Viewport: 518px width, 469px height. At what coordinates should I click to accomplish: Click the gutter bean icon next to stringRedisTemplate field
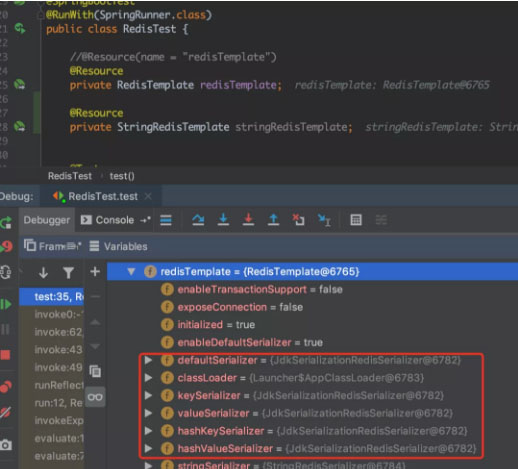point(20,127)
